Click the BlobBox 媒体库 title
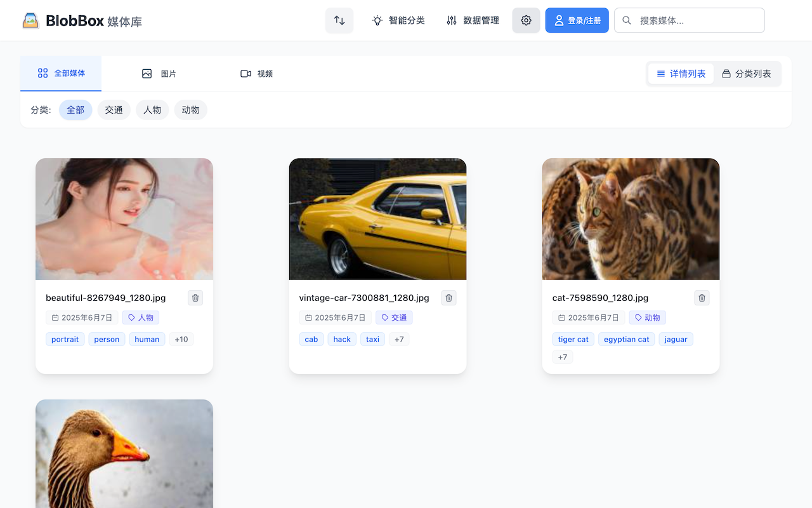The height and width of the screenshot is (508, 812). tap(94, 21)
